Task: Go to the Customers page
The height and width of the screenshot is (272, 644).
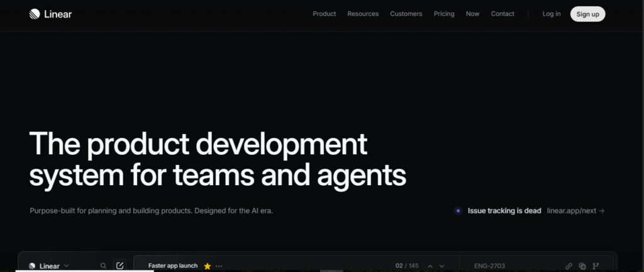Action: click(x=406, y=14)
